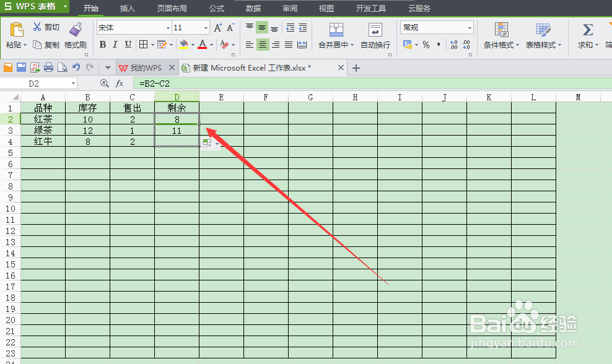Add a new document tab with plus button
This screenshot has width=612, height=364.
tap(356, 68)
